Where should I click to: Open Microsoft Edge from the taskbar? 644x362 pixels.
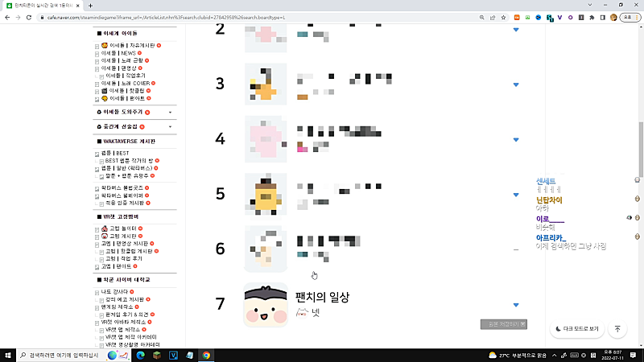pyautogui.click(x=140, y=355)
